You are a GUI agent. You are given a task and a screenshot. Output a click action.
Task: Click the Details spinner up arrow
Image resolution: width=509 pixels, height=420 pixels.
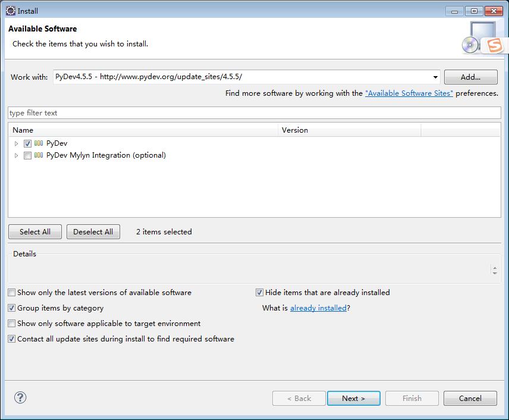pyautogui.click(x=495, y=268)
